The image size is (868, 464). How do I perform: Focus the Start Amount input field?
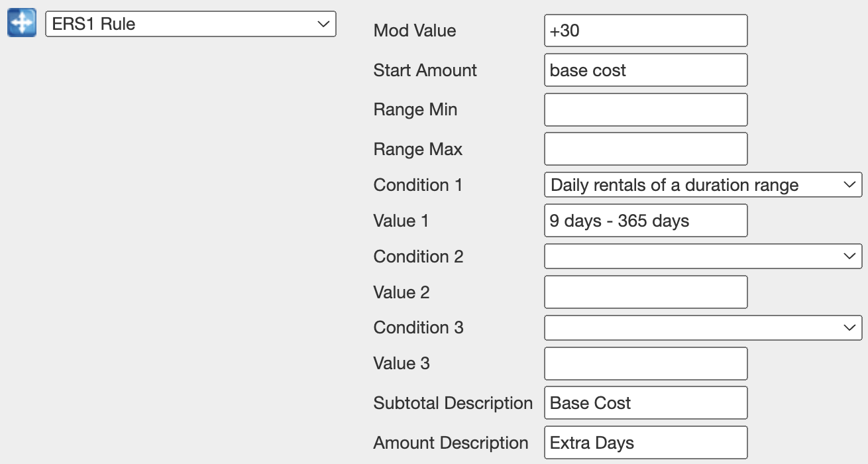point(645,70)
